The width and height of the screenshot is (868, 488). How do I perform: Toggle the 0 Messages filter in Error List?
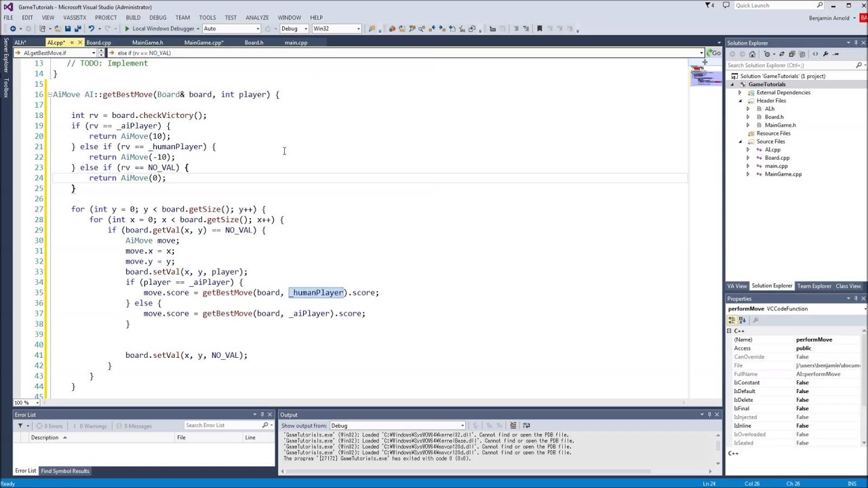click(134, 426)
